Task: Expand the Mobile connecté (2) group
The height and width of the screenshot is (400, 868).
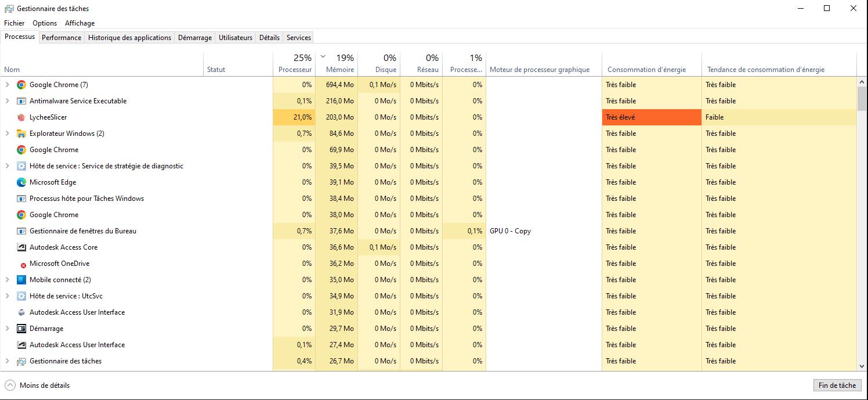Action: (8, 280)
